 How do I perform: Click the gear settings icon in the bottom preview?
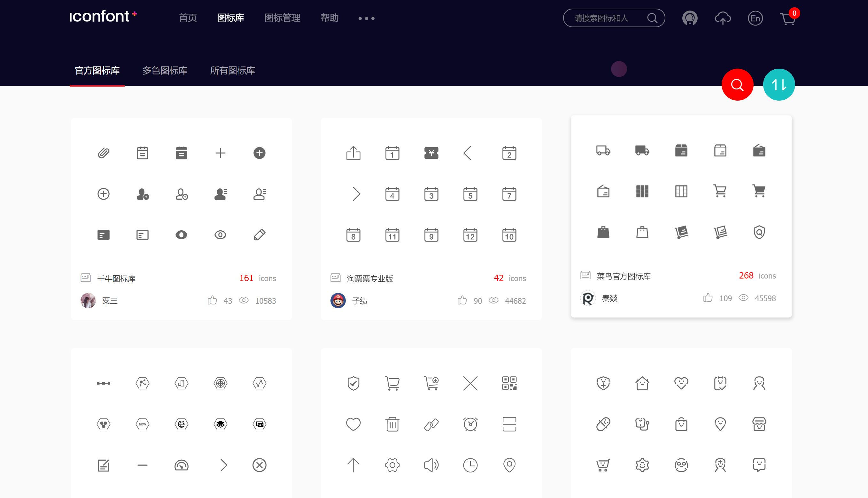392,465
